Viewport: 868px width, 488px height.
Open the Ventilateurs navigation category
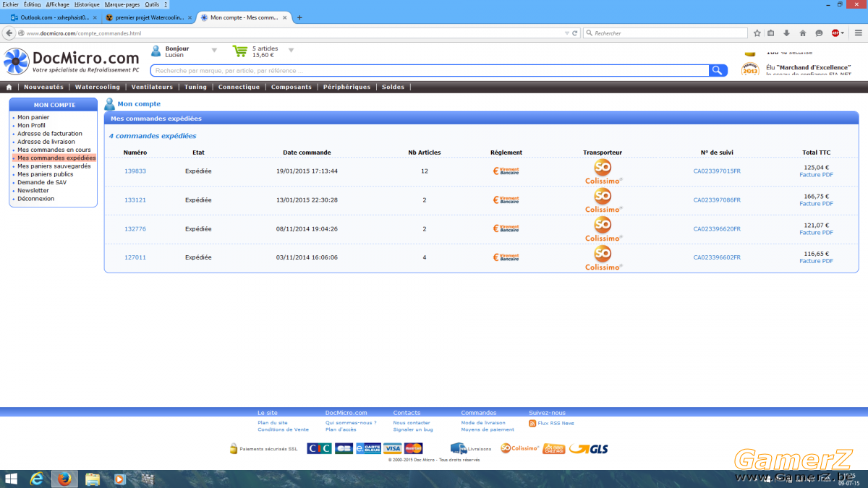[152, 87]
